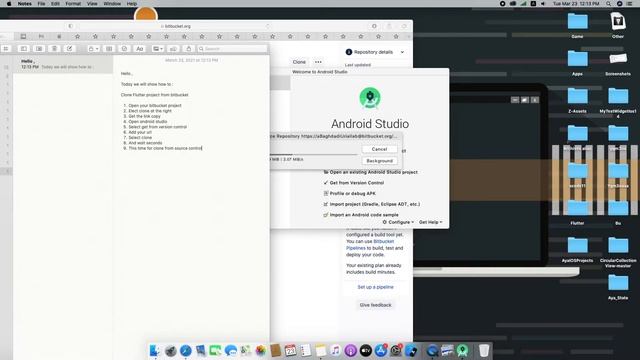
Task: Click the Give feedback button
Action: point(376,305)
